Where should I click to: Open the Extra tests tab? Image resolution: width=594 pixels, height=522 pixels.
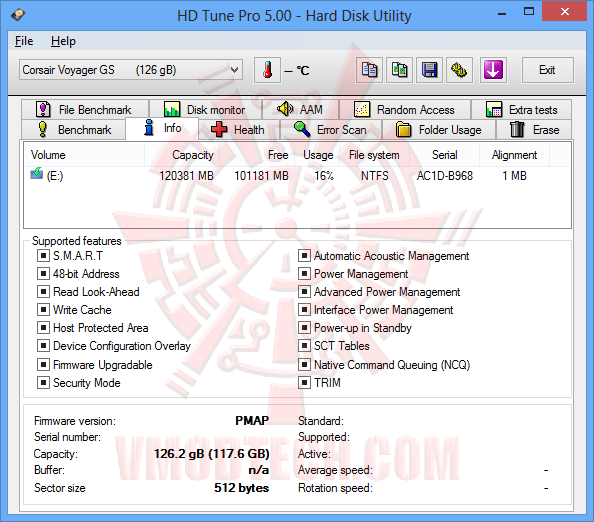coord(521,109)
